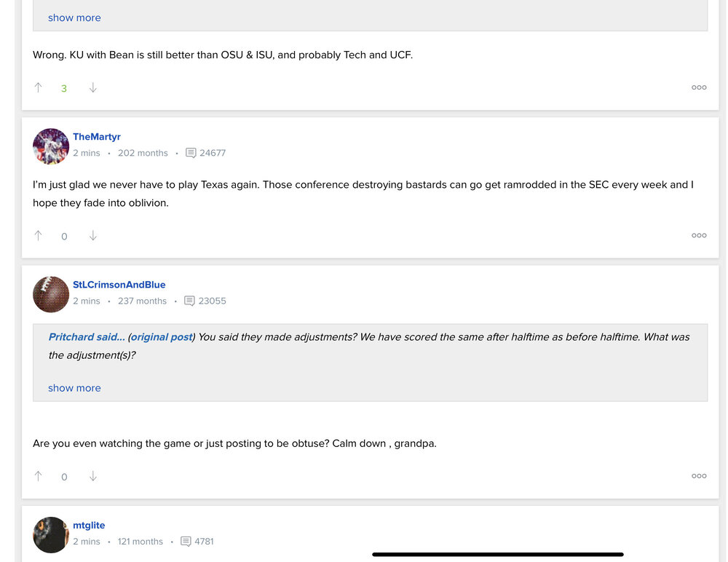The height and width of the screenshot is (562, 728).
Task: Open StLCrimsonAndBlue's profile via username
Action: (x=119, y=285)
